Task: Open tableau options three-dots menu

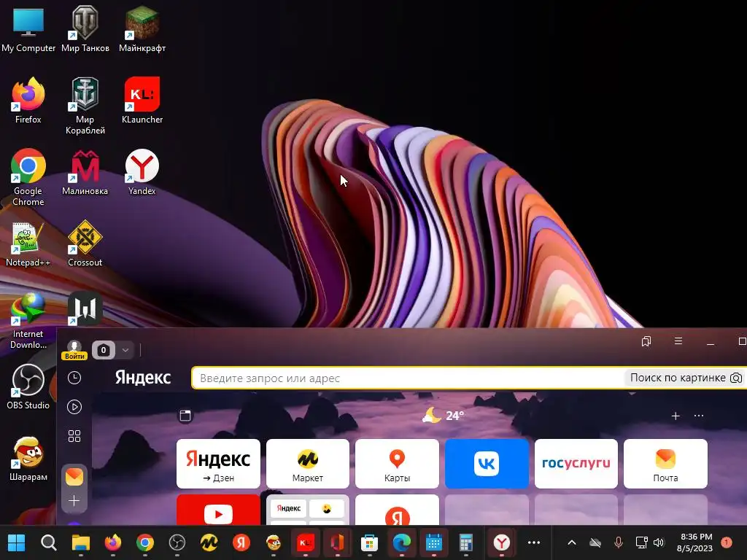Action: 698,416
